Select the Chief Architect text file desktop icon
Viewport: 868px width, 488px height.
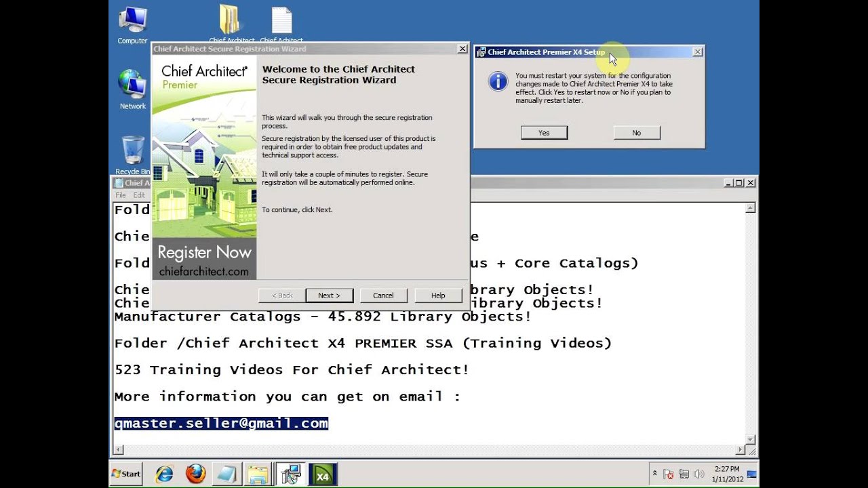[x=281, y=24]
